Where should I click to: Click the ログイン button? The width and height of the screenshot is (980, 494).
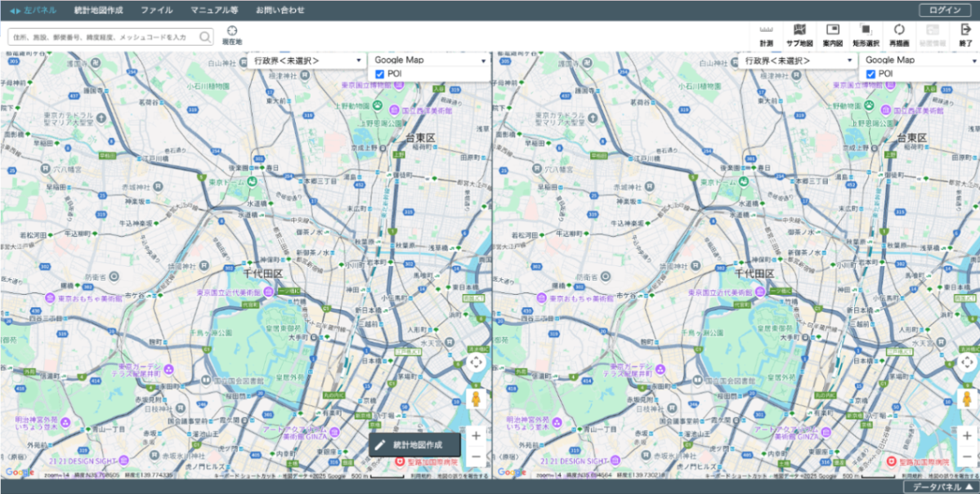point(945,9)
